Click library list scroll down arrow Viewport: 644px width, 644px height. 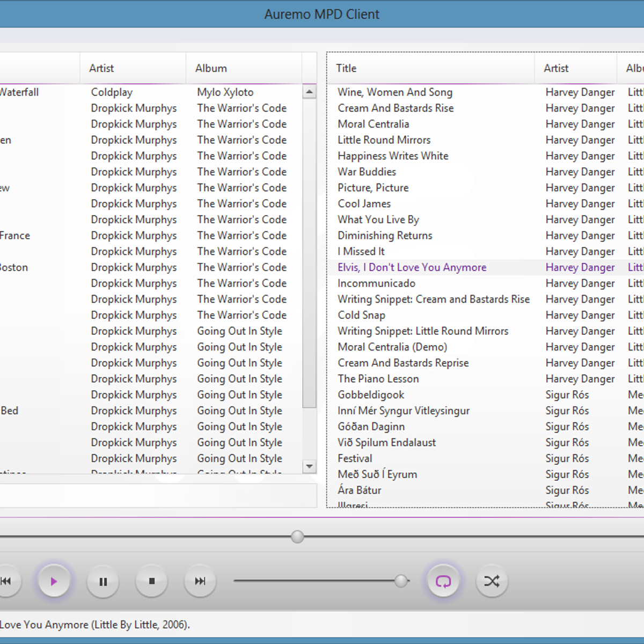pos(309,466)
